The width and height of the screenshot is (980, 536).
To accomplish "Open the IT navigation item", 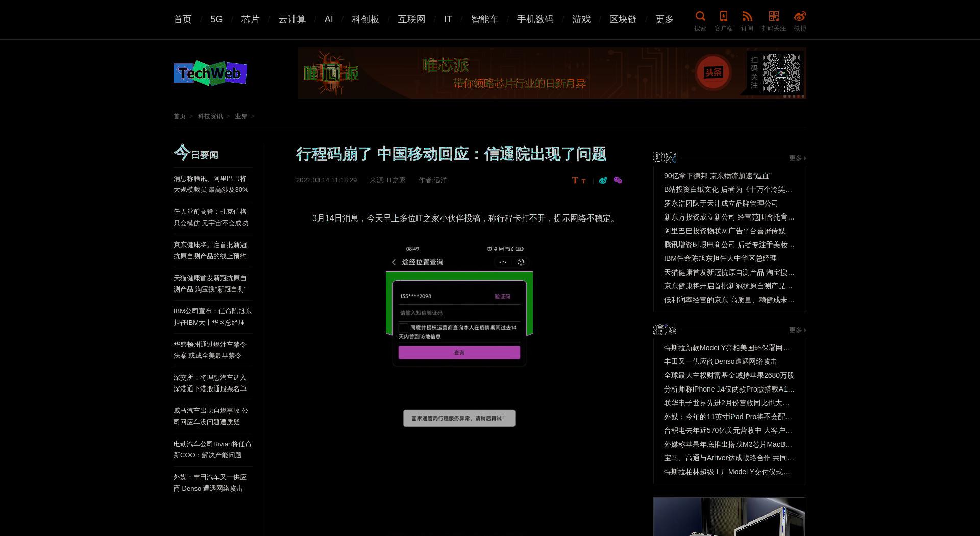I will [x=448, y=19].
